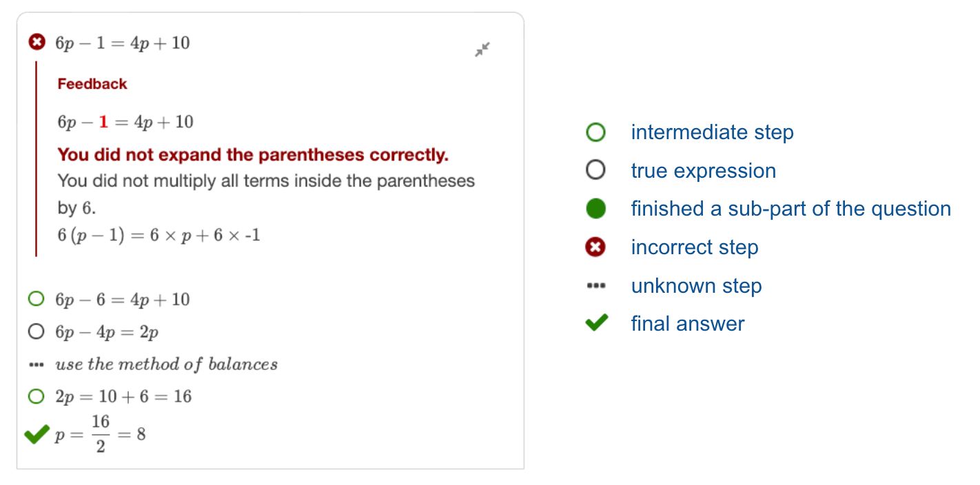Click three-dots icon beside method of balances
The width and height of the screenshot is (980, 485).
(x=36, y=365)
